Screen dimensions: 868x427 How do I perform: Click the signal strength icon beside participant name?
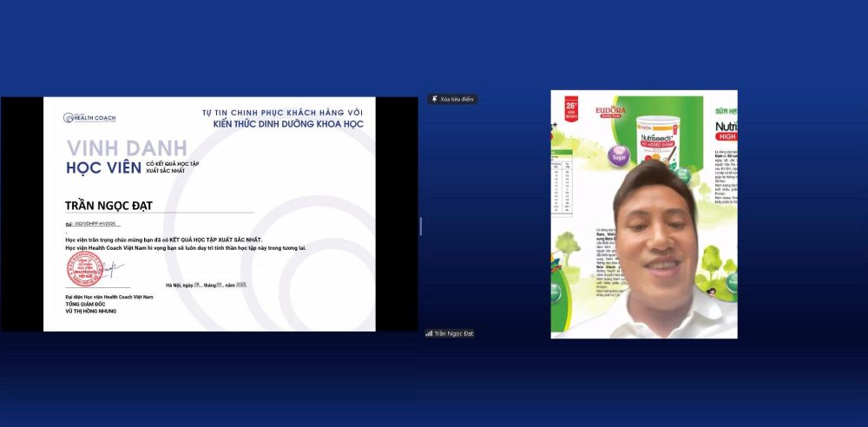(429, 333)
